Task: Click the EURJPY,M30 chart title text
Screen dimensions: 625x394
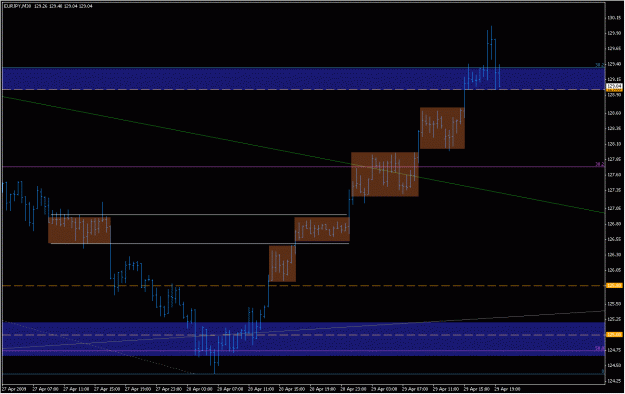Action: 17,6
